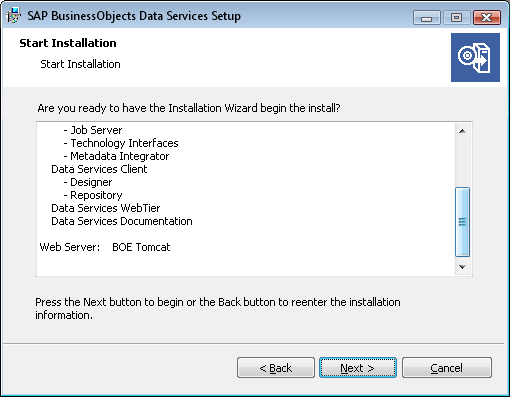510x397 pixels.
Task: Minimize the setup window
Action: click(427, 17)
